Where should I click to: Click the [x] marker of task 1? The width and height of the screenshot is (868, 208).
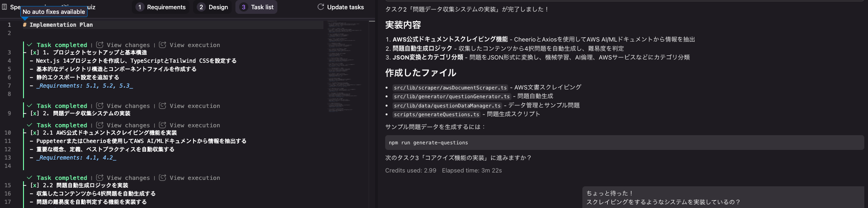pos(35,53)
